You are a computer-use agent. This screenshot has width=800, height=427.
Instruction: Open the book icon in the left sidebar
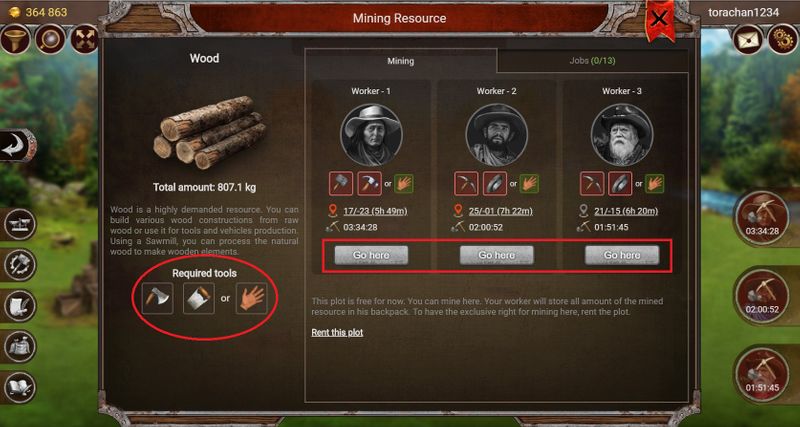click(20, 388)
